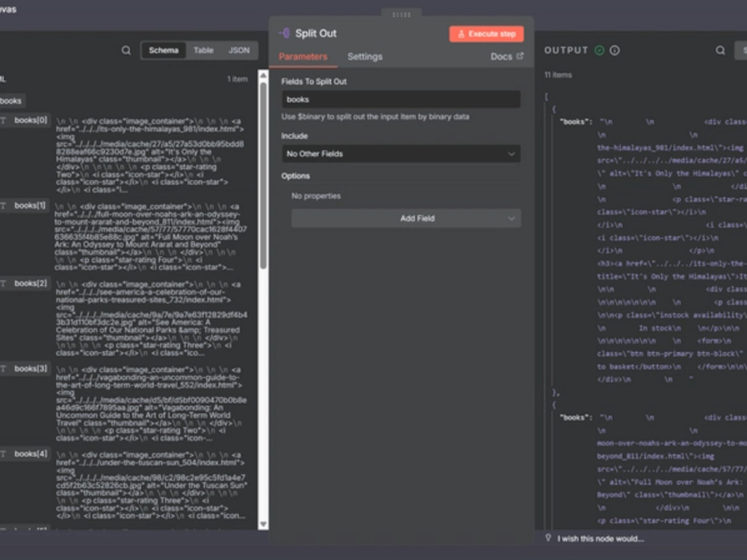
Task: Expand the Add Field dropdown
Action: tap(406, 218)
